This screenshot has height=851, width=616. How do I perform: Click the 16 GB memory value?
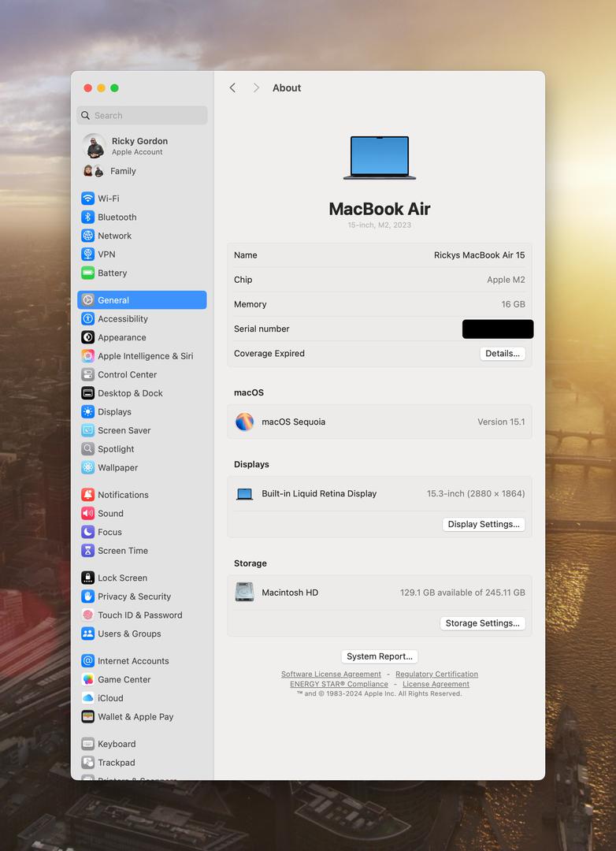(513, 304)
